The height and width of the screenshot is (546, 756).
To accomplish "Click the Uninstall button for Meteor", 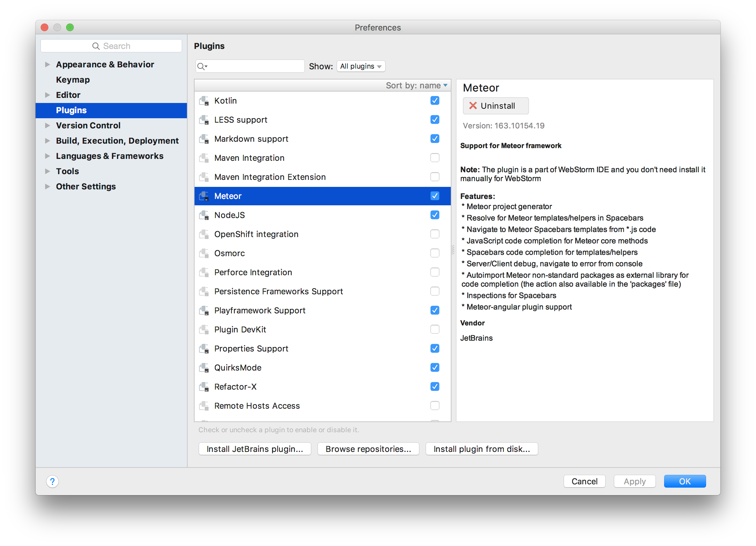I will pyautogui.click(x=495, y=106).
